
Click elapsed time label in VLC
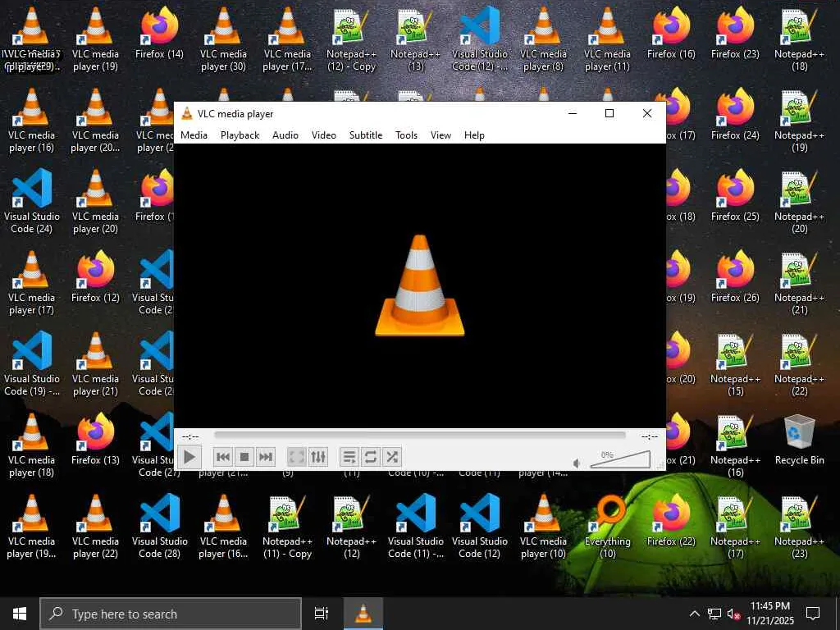point(189,436)
